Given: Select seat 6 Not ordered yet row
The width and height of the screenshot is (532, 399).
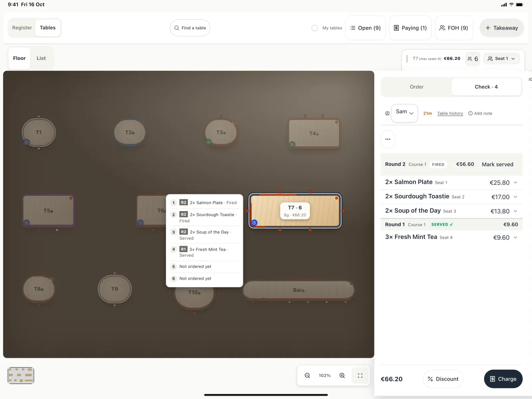Looking at the screenshot, I should (x=204, y=279).
